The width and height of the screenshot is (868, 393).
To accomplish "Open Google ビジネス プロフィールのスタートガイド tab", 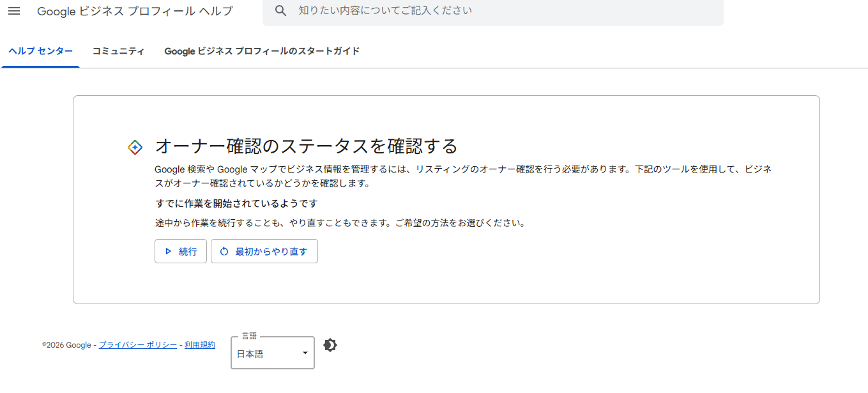I will tap(262, 51).
